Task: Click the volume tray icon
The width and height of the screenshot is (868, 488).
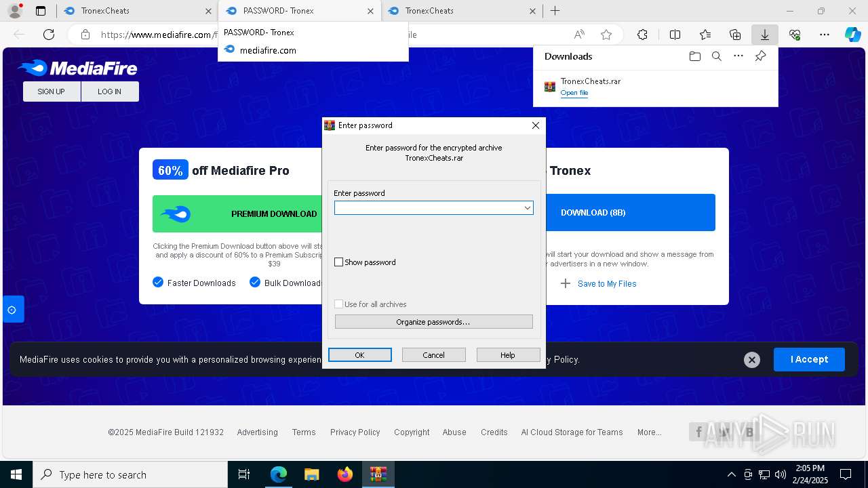Action: (x=781, y=474)
